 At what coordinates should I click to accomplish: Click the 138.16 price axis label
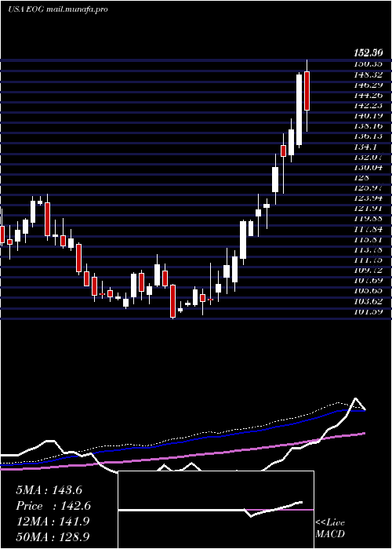tap(368, 125)
